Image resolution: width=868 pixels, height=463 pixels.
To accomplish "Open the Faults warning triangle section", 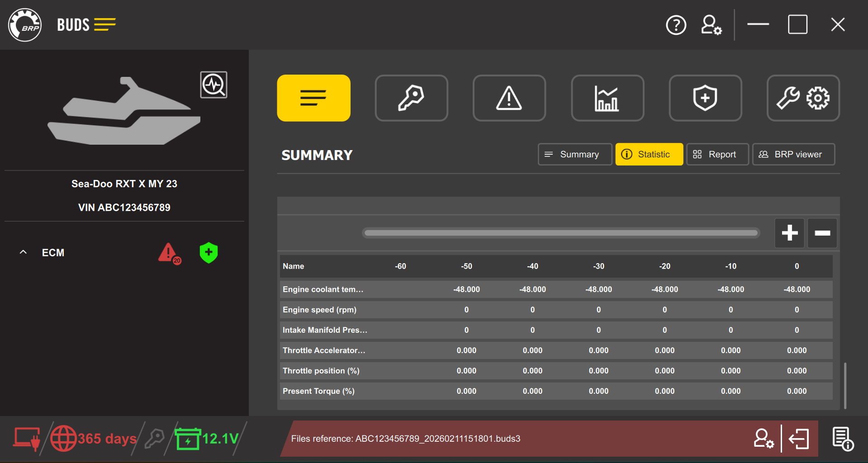I will [x=509, y=98].
